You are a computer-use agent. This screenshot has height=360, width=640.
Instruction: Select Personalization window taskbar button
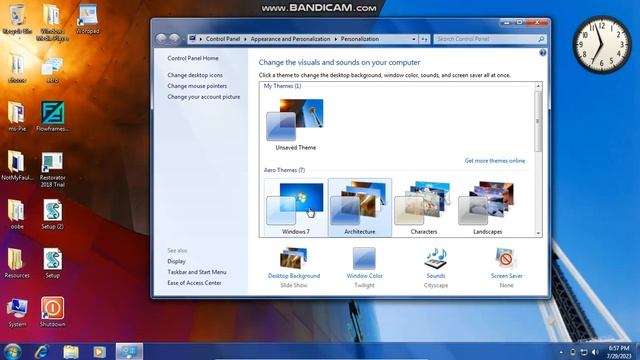[x=129, y=351]
